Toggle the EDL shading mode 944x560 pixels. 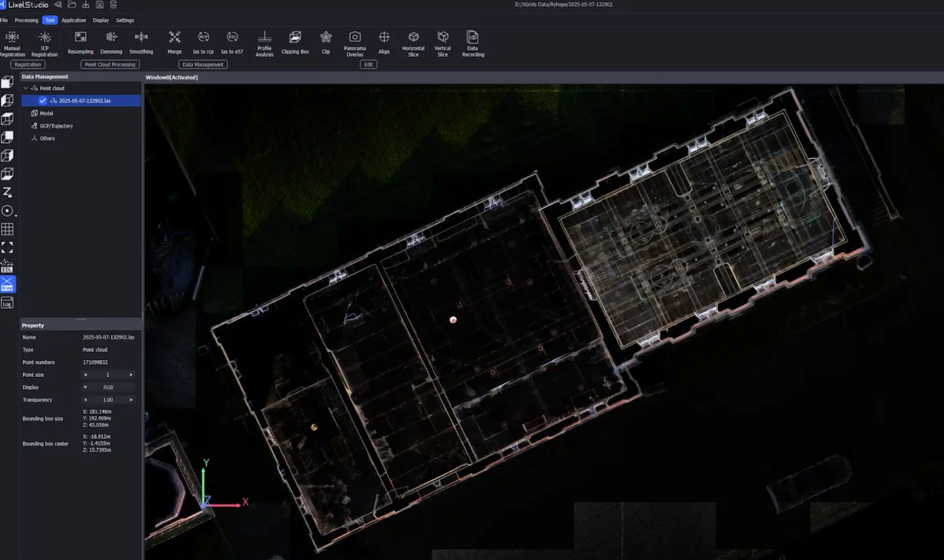tap(7, 266)
